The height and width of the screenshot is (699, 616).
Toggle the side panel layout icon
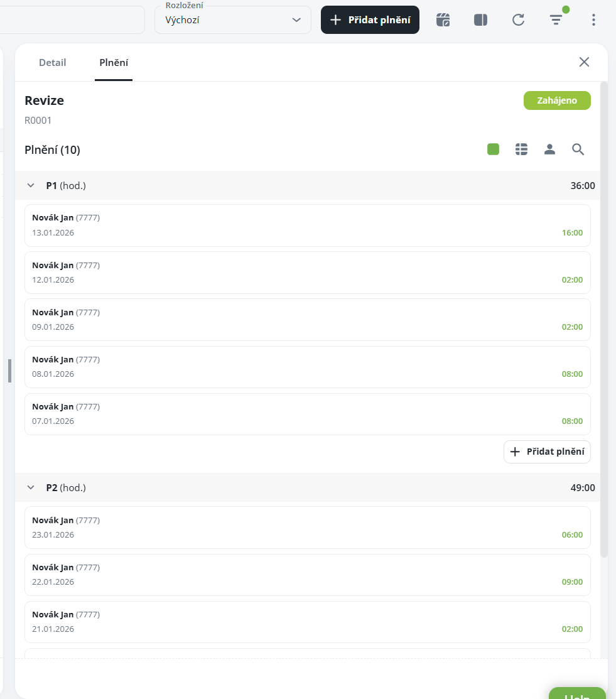(x=480, y=20)
